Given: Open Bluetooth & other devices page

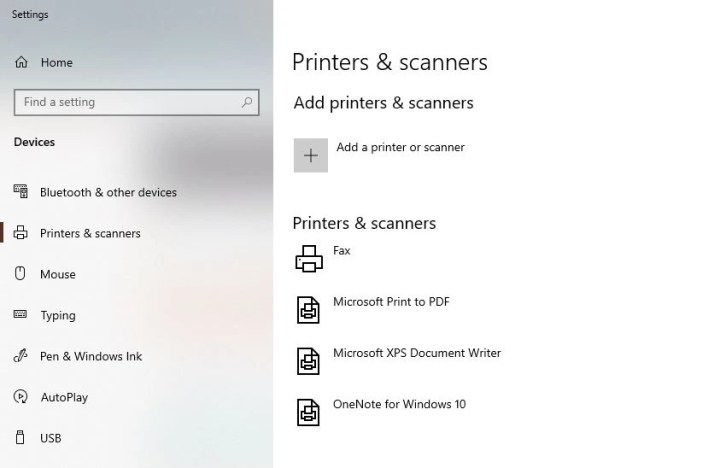Looking at the screenshot, I should coord(108,192).
